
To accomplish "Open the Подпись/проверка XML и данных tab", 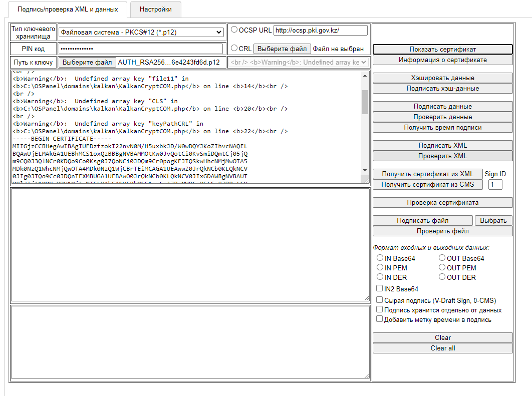I will point(68,10).
